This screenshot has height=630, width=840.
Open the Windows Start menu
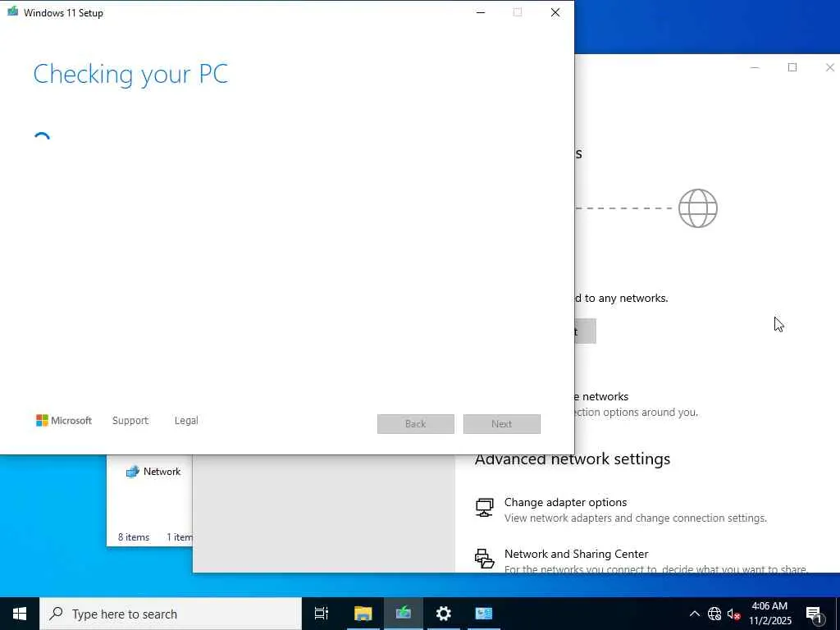[20, 614]
